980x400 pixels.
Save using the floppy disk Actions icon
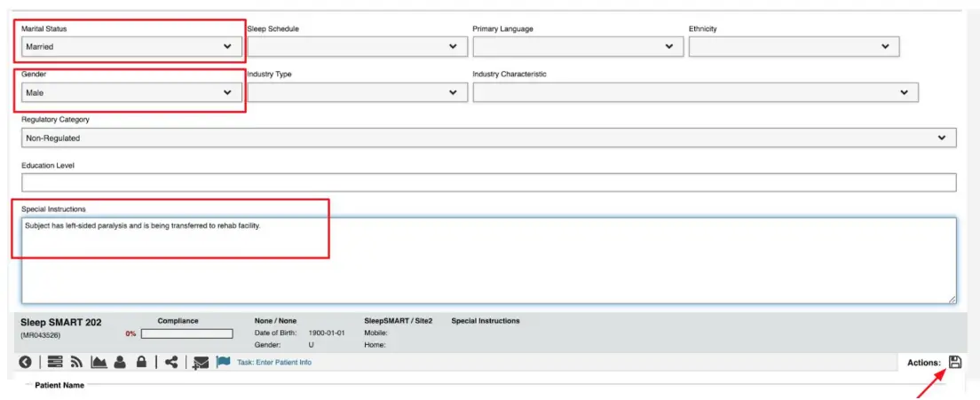(955, 362)
